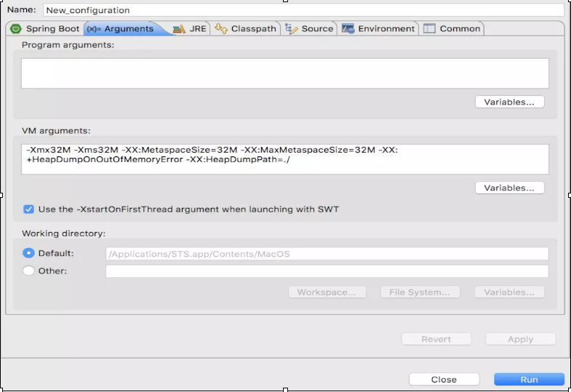Image resolution: width=571 pixels, height=392 pixels.
Task: Click the File System... button
Action: coord(420,292)
